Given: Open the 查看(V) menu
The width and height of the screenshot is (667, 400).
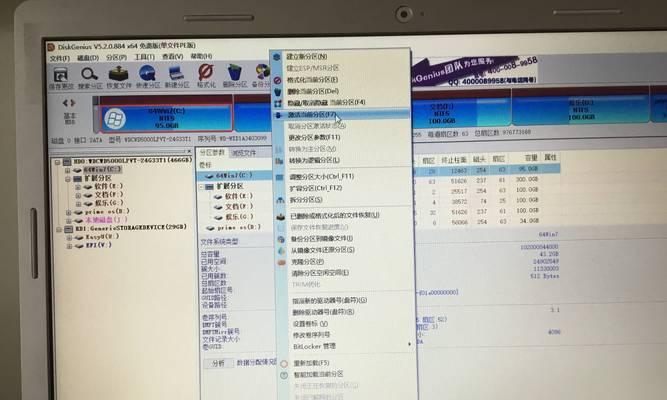Looking at the screenshot, I should (173, 56).
